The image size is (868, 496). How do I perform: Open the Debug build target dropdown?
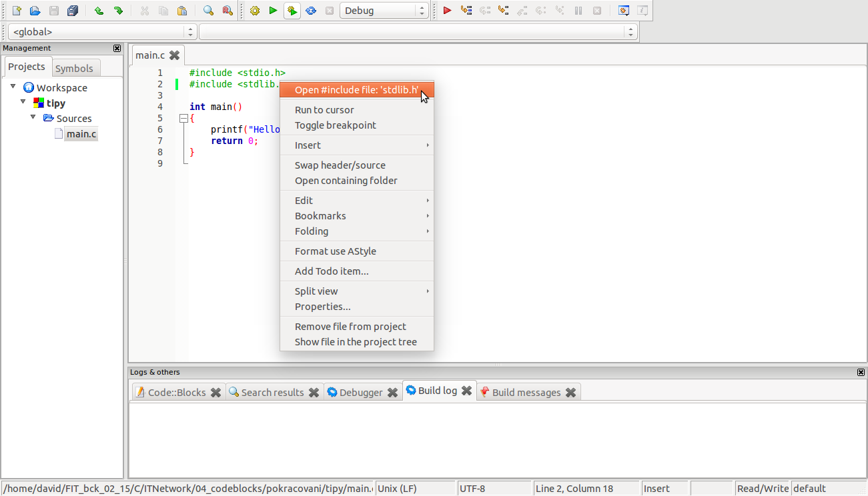pyautogui.click(x=384, y=10)
